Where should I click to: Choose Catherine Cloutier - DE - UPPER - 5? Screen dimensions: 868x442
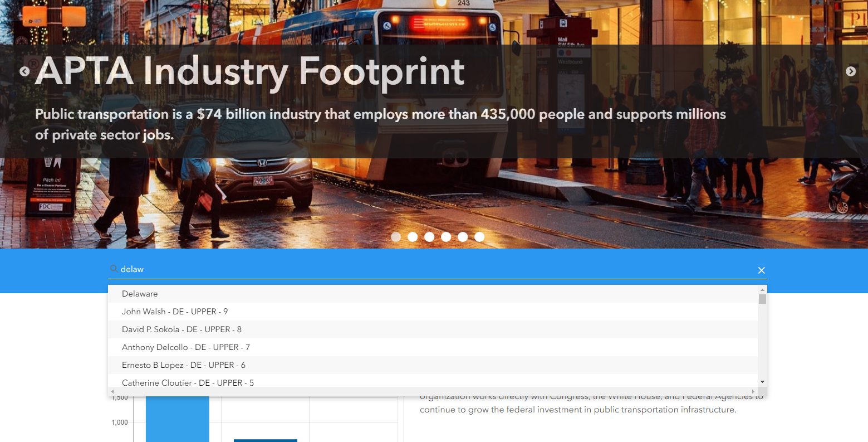point(433,381)
